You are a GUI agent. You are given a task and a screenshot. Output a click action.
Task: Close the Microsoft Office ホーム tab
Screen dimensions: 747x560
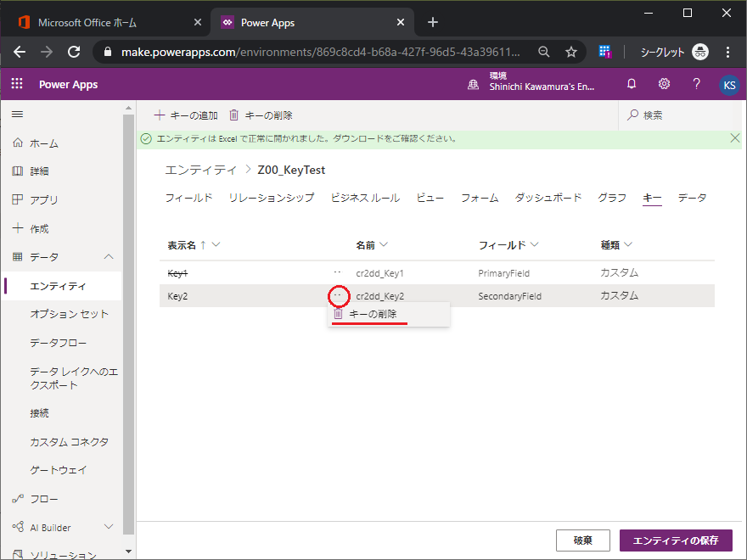click(198, 22)
